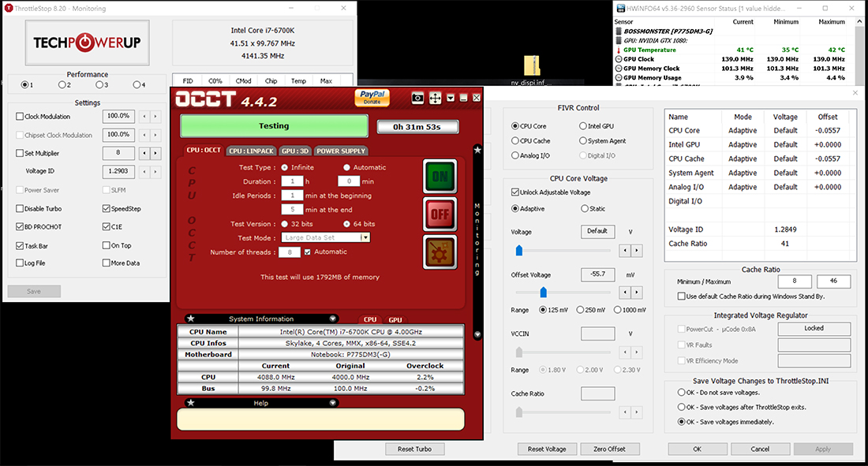Screen dimensions: 868x466
Task: Click the arrow below the Monitoring strip
Action: click(477, 334)
